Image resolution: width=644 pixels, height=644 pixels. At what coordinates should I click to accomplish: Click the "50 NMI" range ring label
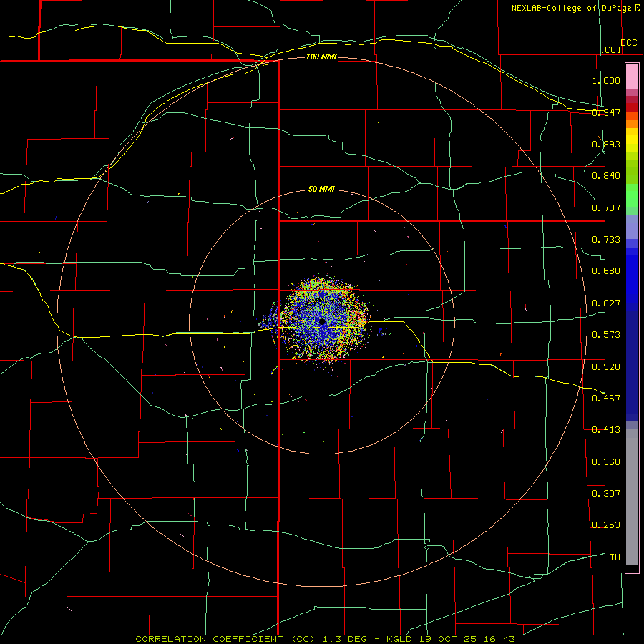click(x=321, y=189)
